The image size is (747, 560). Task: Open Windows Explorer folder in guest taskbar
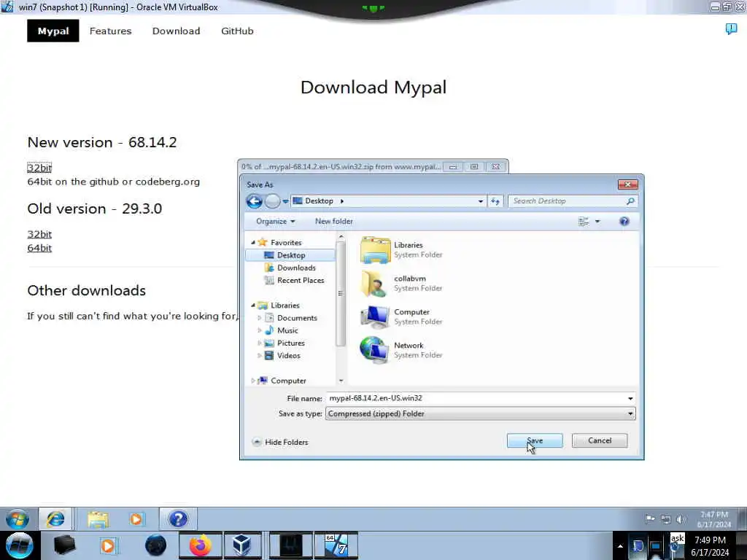coord(98,518)
